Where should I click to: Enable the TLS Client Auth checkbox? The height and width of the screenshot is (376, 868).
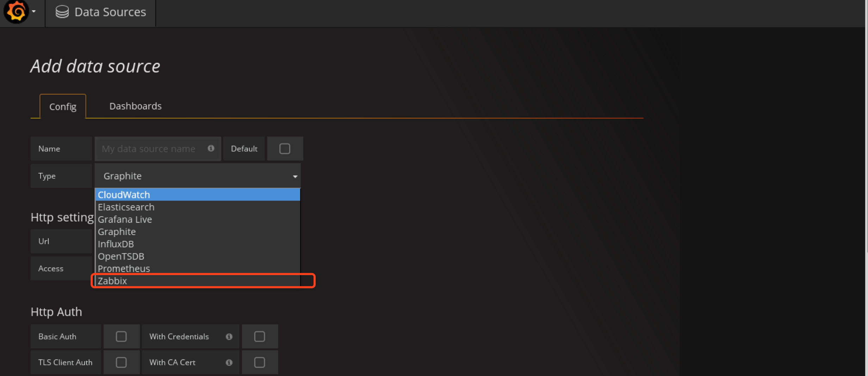pos(121,362)
